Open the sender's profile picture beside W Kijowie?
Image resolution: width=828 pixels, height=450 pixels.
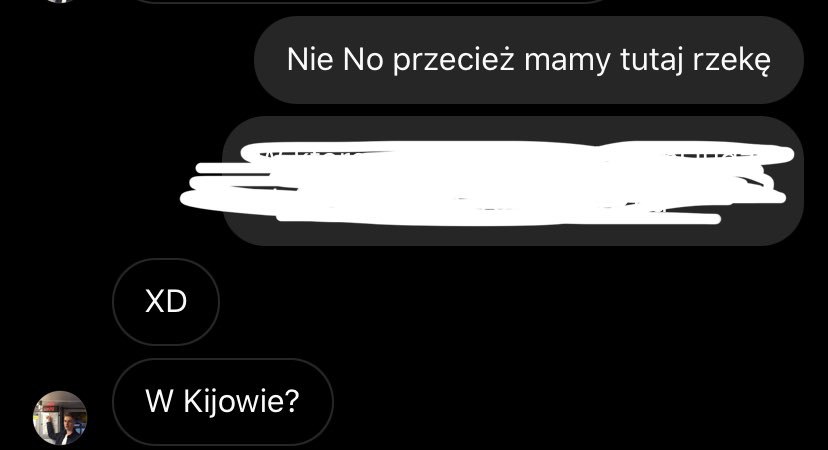tap(60, 418)
